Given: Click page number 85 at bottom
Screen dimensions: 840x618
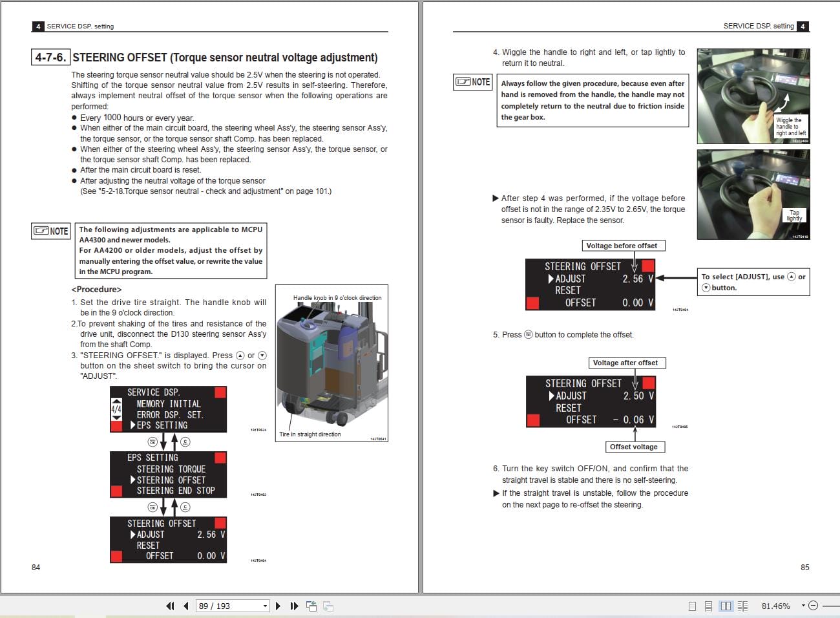Looking at the screenshot, I should click(804, 568).
